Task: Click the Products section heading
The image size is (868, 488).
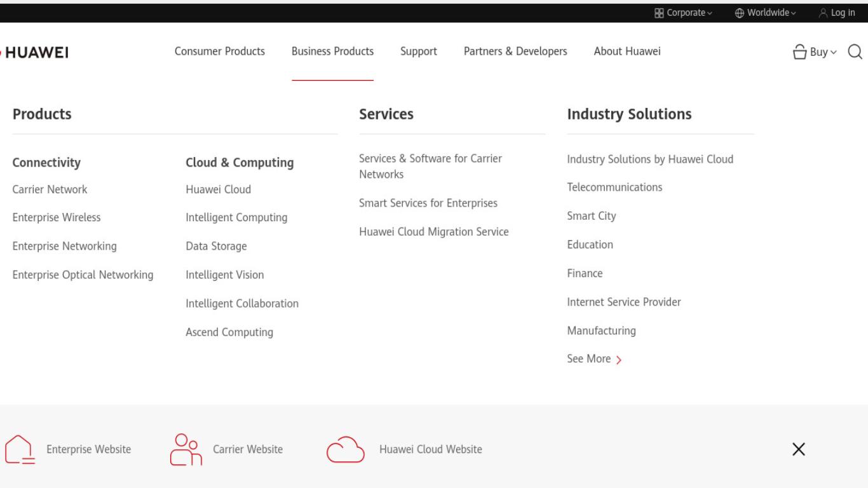Action: point(42,114)
